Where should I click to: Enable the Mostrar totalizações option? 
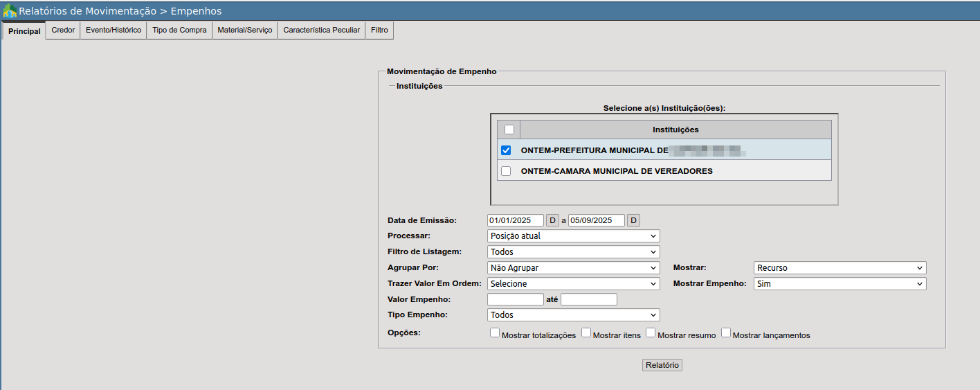(495, 333)
